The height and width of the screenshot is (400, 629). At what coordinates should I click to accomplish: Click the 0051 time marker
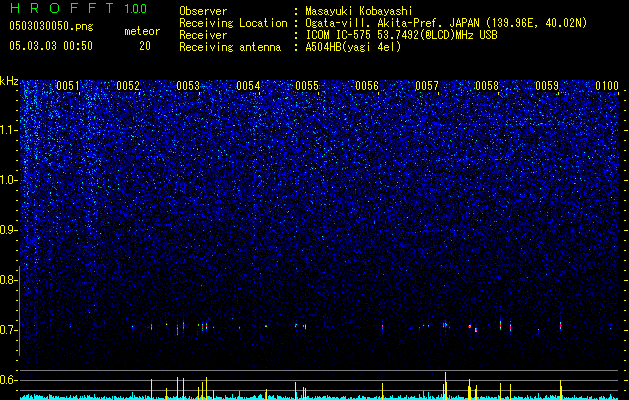coord(68,86)
